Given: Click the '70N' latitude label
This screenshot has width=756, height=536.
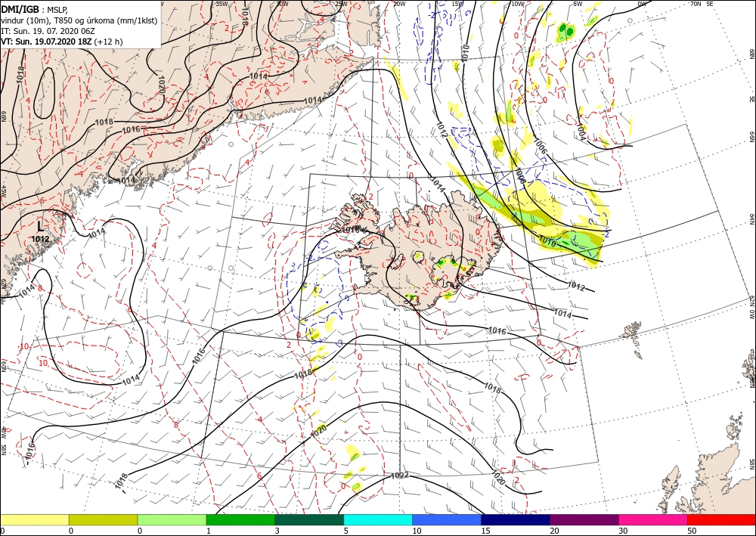Looking at the screenshot, I should (696, 4).
